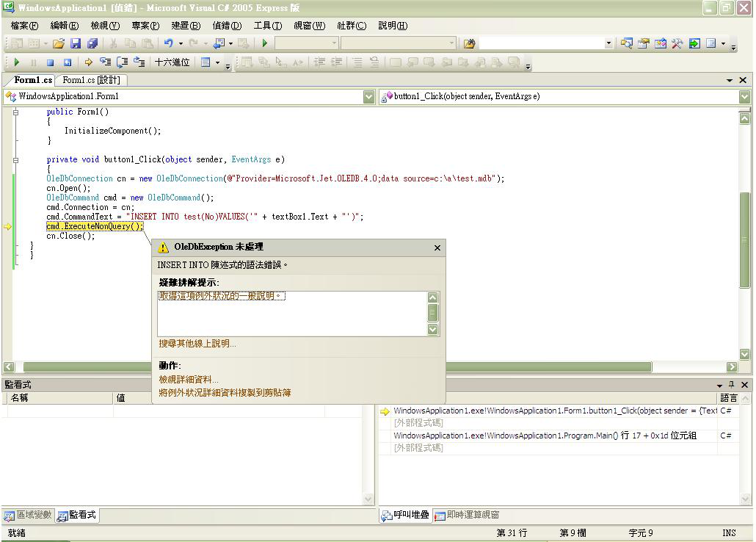756x542 pixels.
Task: Click the editor horizontal scrollbar thumb
Action: click(338, 366)
